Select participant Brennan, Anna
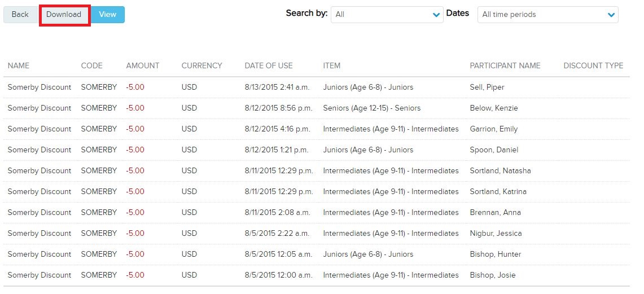Viewport: 644px width, 294px height. 496,212
